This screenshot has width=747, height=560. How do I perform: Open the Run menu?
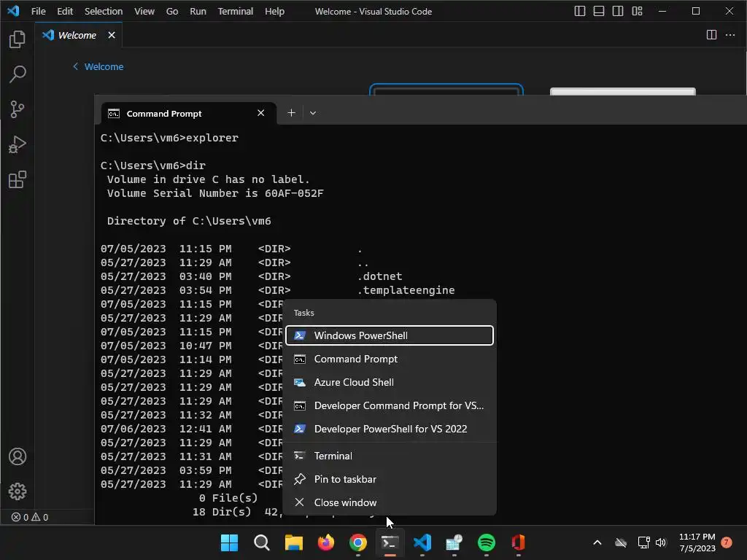[198, 11]
